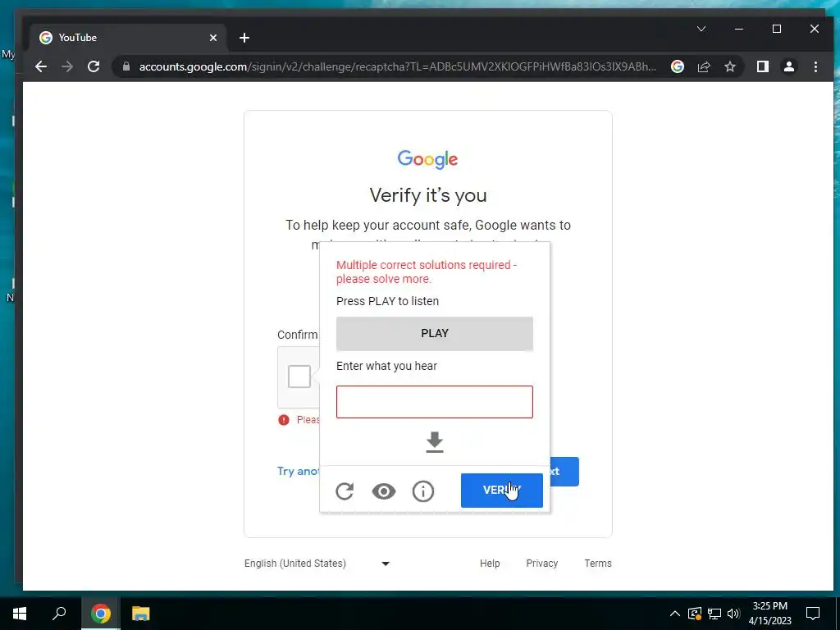Open the language dropdown English (United States)
Image resolution: width=840 pixels, height=630 pixels.
(317, 563)
